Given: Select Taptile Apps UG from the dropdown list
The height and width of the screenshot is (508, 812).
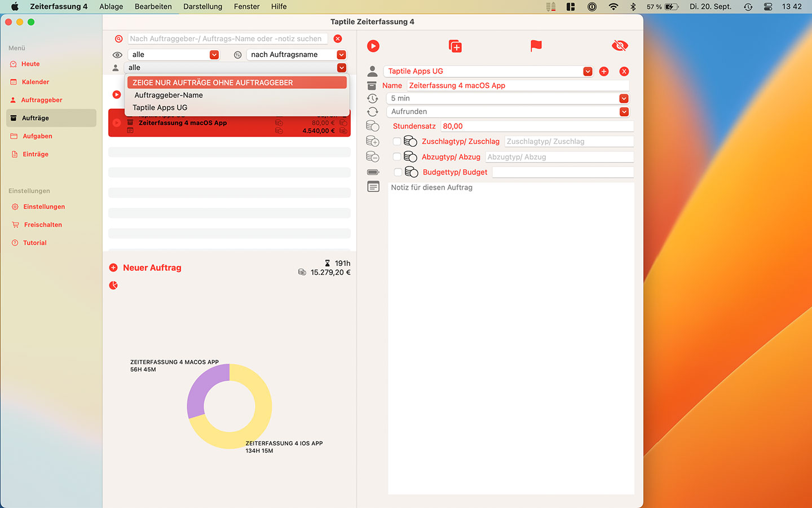Looking at the screenshot, I should click(237, 108).
